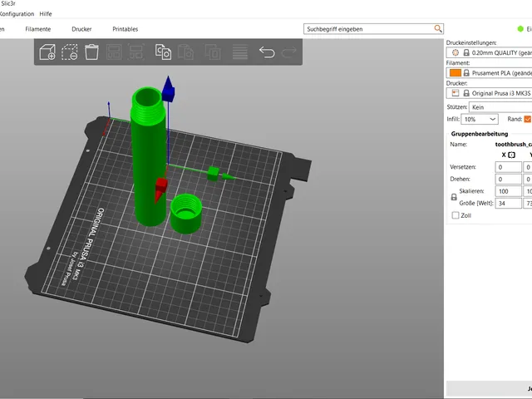Click the Add instance toolbar icon

click(213, 52)
